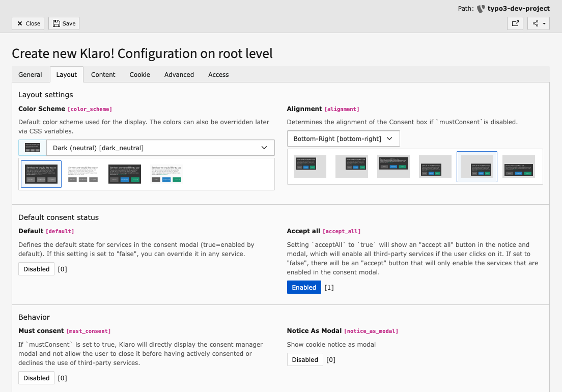The height and width of the screenshot is (392, 562).
Task: Open the share dropdown in the toolbar
Action: tap(539, 23)
